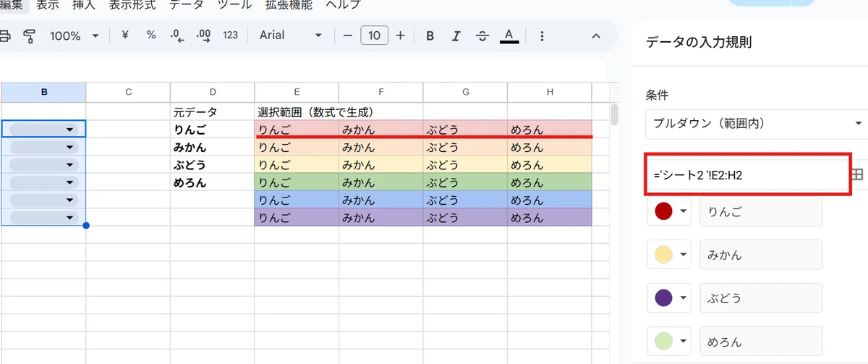Open the プルダウン（範囲内） condition dropdown
The height and width of the screenshot is (364, 868).
757,124
